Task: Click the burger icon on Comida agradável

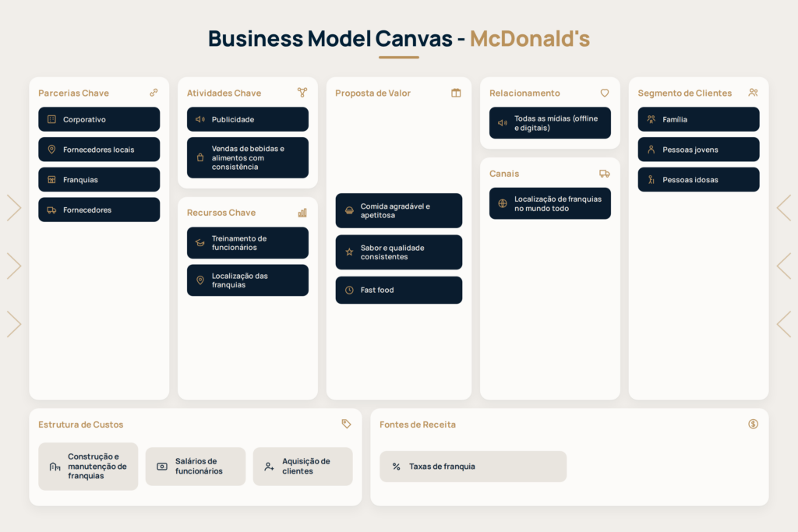Action: 349,210
